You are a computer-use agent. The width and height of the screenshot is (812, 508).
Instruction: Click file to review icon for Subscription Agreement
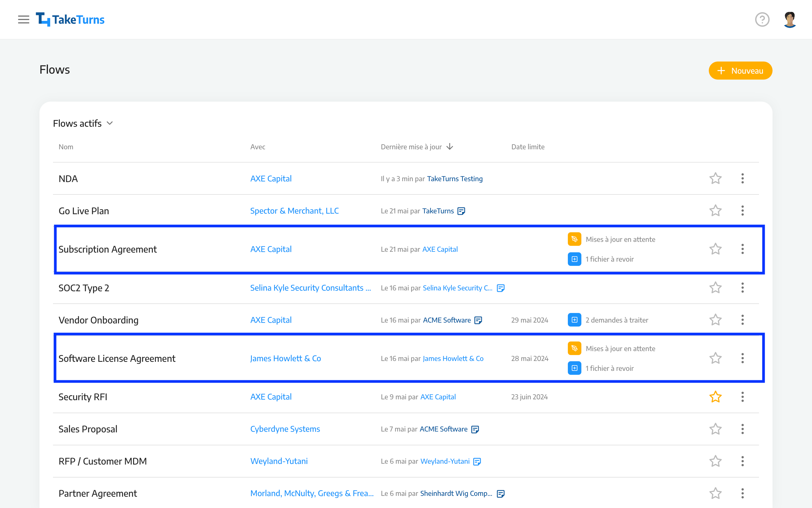(x=574, y=259)
